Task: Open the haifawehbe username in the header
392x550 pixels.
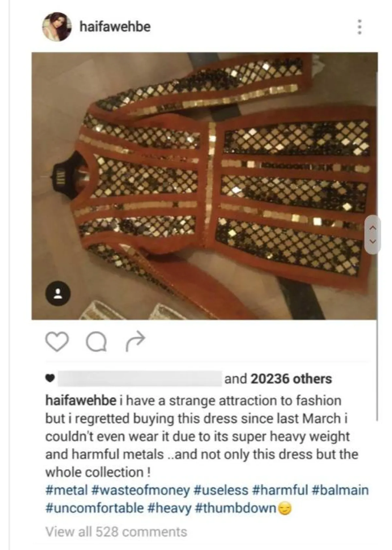Action: pos(115,27)
